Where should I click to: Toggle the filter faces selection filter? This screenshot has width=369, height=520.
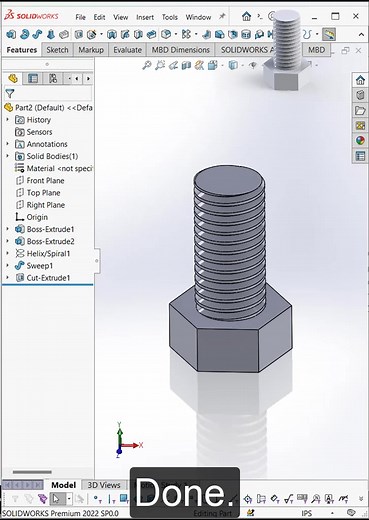click(x=124, y=499)
